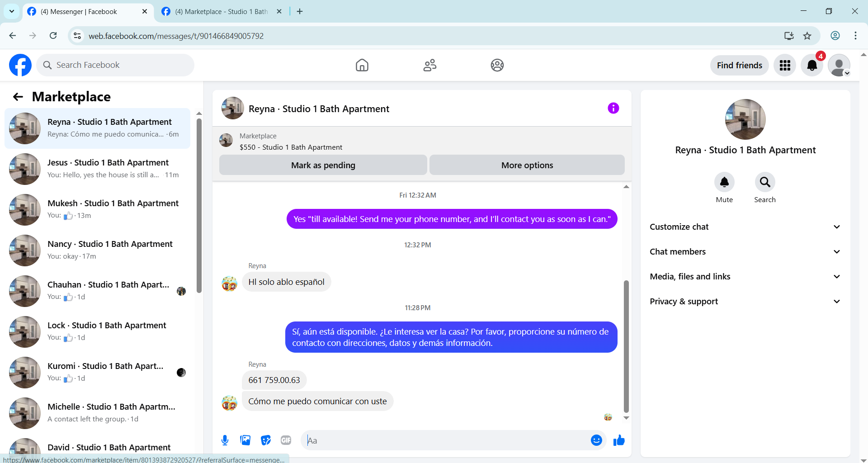This screenshot has width=868, height=463.
Task: Open the account profile avatar menu
Action: click(839, 65)
